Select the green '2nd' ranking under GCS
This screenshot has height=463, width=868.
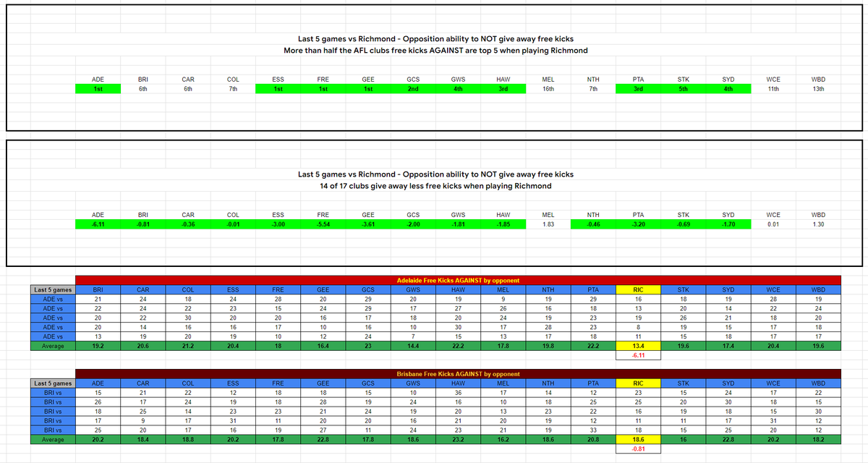(413, 89)
